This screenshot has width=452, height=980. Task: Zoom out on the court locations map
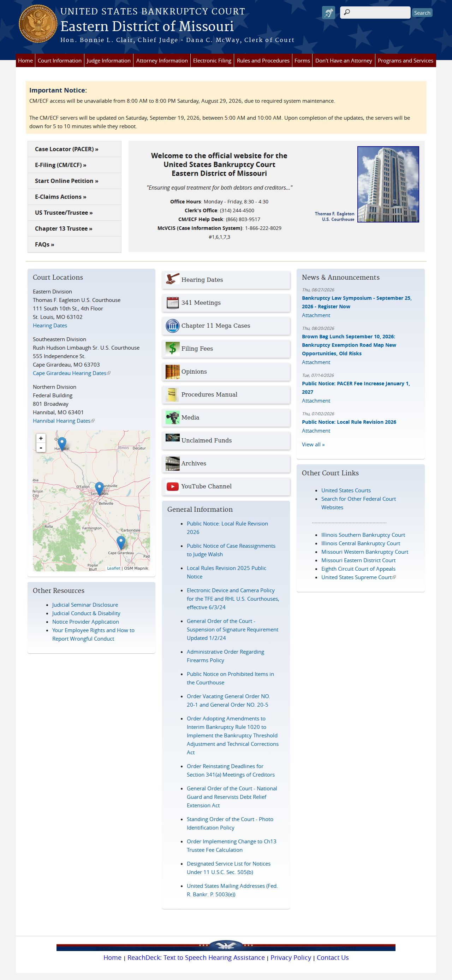41,447
